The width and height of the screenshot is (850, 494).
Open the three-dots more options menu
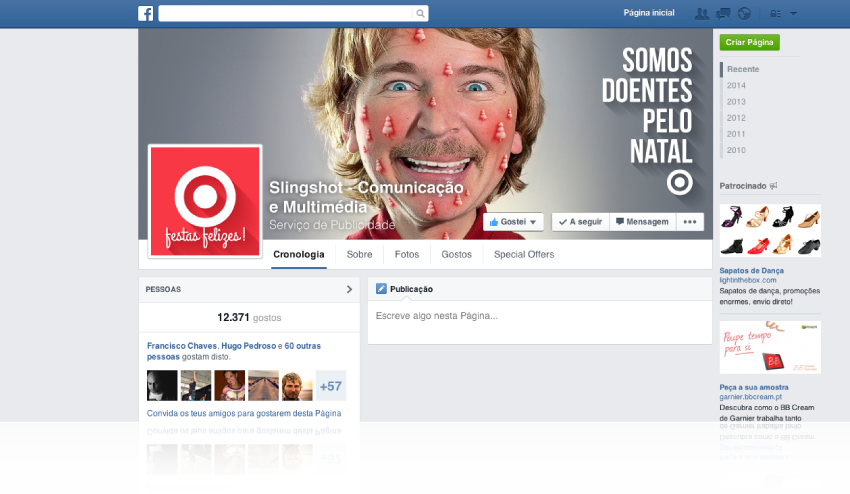pyautogui.click(x=690, y=222)
